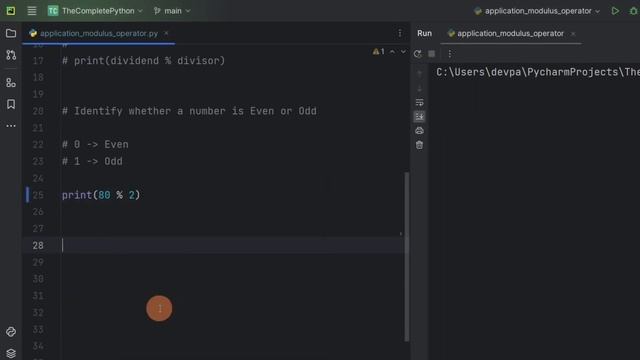Open the Structure tool window
Viewport: 640px width, 360px height.
[11, 83]
